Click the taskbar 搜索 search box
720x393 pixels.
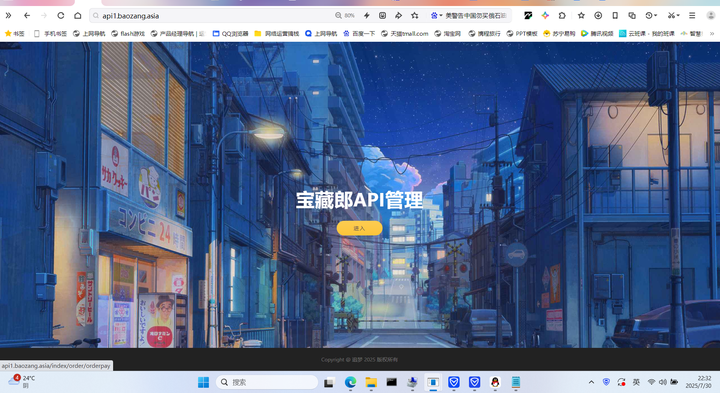266,382
